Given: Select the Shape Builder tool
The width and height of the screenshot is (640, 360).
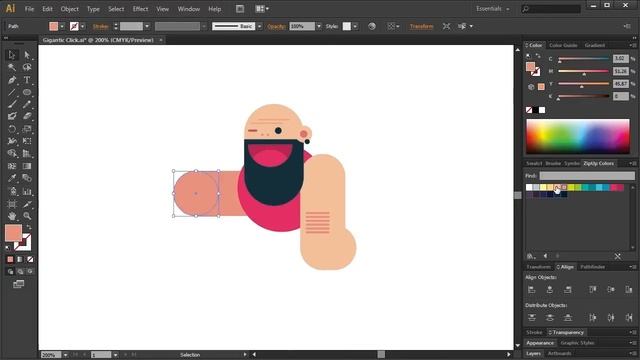Looking at the screenshot, I should (11, 153).
